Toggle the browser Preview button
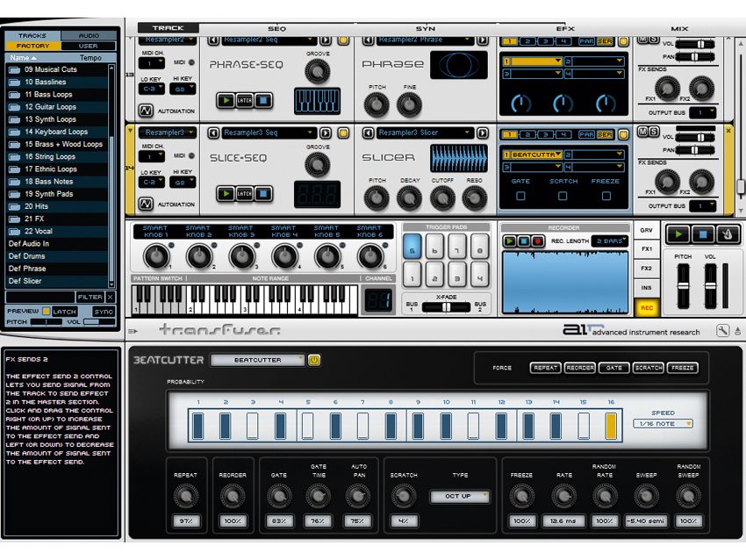Viewport: 746px width, 560px height. pos(47,312)
